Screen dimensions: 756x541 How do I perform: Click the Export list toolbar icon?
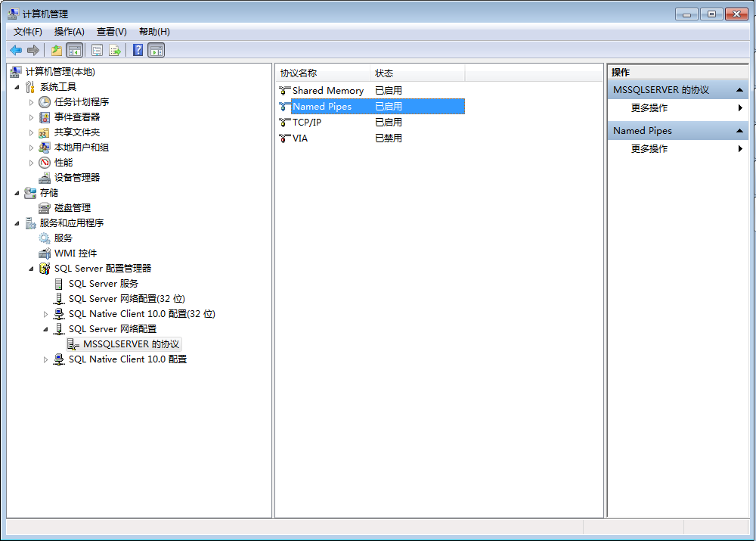tap(115, 50)
